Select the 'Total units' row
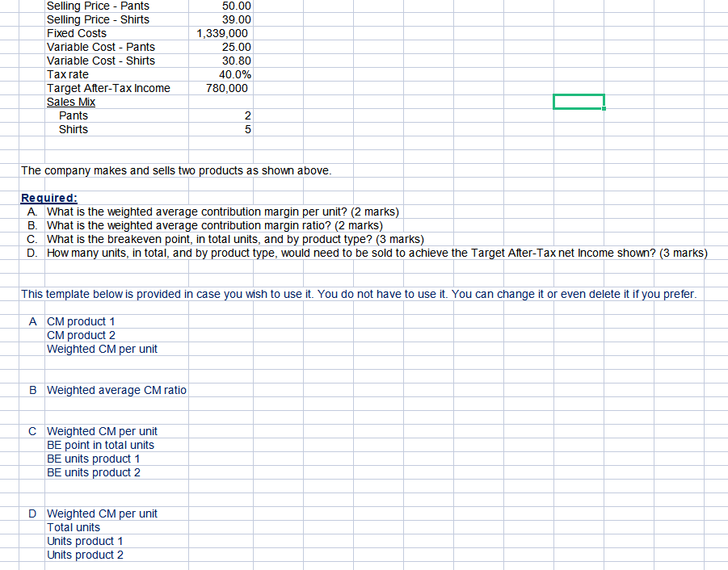728x570 pixels. [x=74, y=527]
